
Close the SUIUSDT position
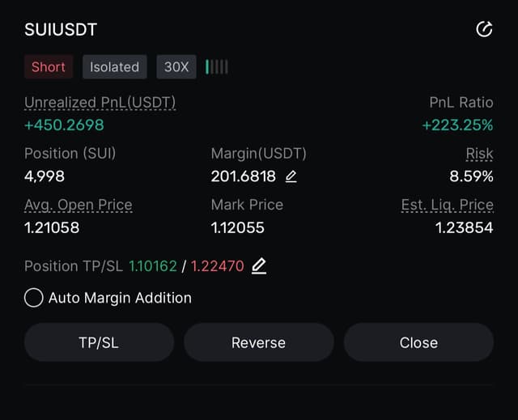click(418, 342)
